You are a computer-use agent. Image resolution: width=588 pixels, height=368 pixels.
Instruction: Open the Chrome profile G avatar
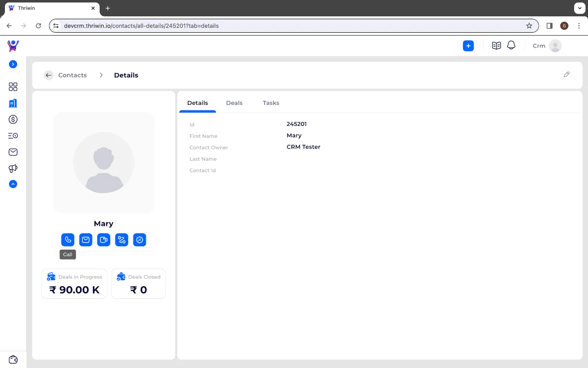[564, 26]
